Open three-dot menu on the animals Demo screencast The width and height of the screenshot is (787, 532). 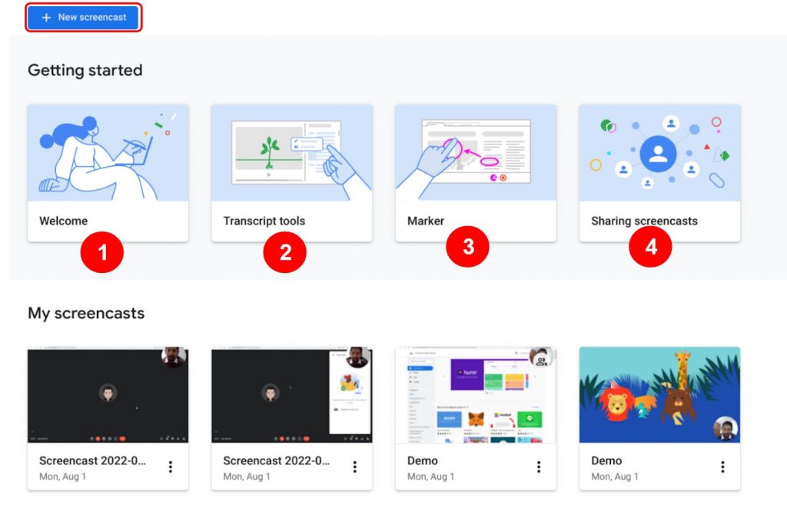tap(722, 467)
